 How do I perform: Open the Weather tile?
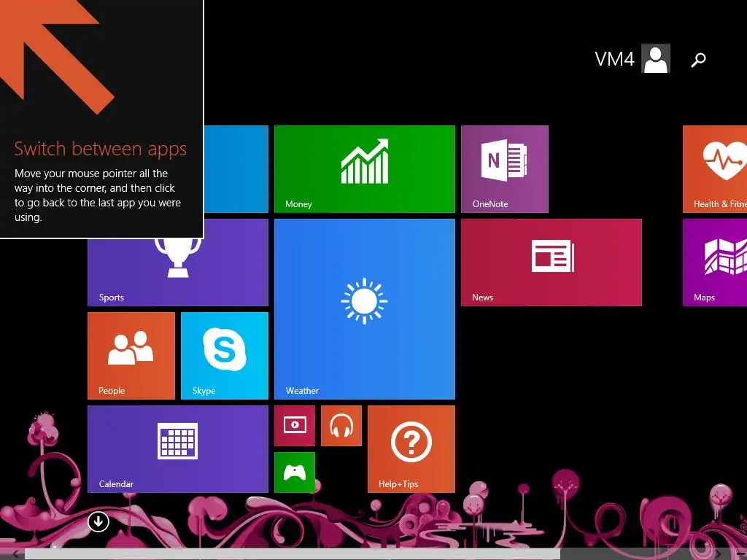pyautogui.click(x=365, y=309)
